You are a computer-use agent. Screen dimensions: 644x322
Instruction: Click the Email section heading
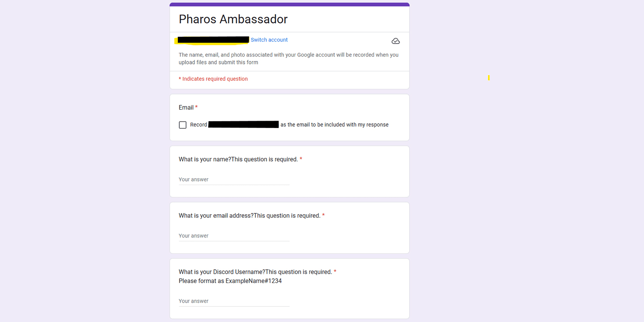coord(186,108)
